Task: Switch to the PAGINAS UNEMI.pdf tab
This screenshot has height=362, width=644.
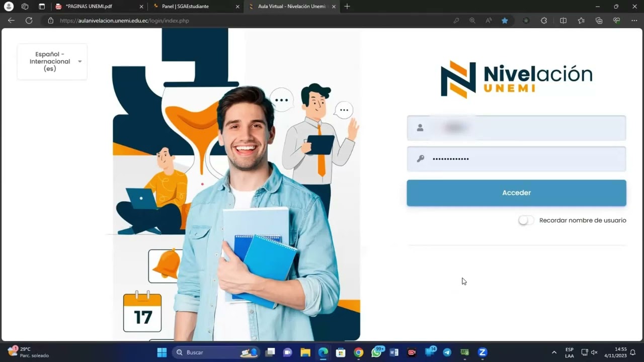Action: pos(99,7)
